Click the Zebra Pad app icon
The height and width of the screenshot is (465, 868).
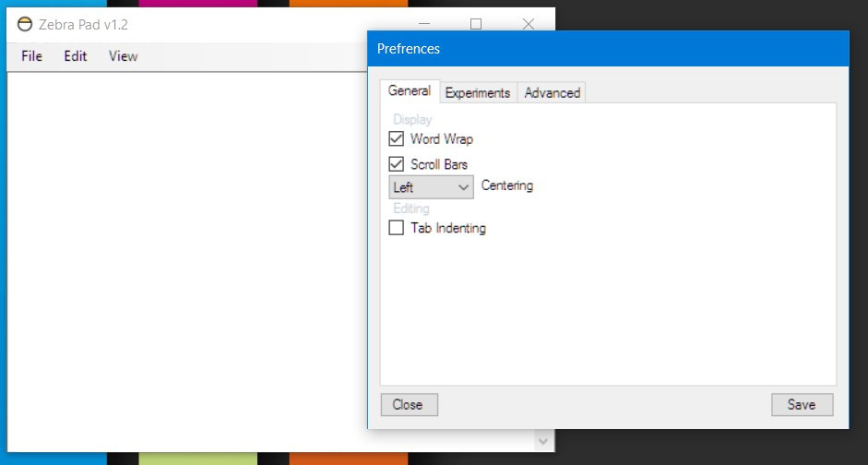[x=24, y=24]
